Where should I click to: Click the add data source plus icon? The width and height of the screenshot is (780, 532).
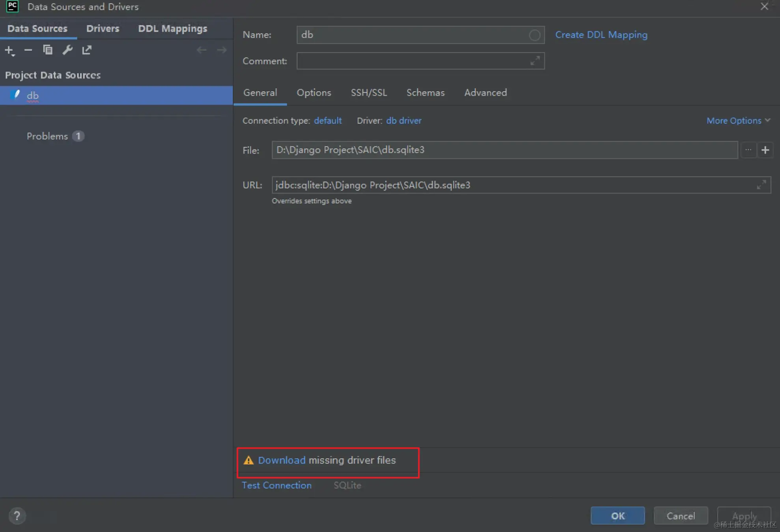(x=9, y=50)
